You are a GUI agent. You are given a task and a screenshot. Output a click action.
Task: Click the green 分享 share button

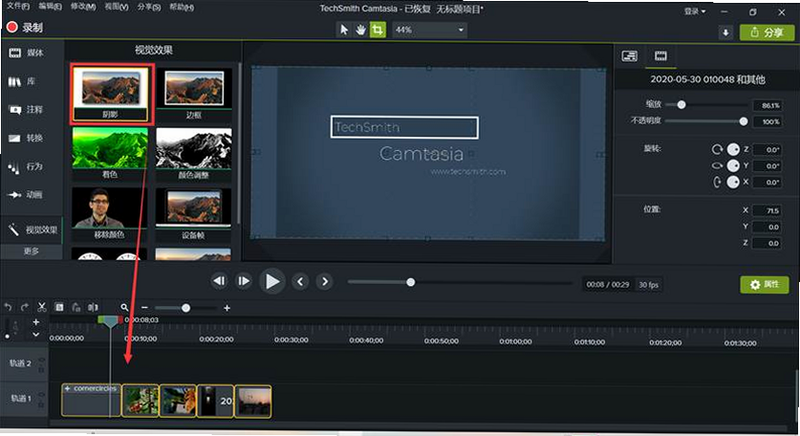coord(767,33)
